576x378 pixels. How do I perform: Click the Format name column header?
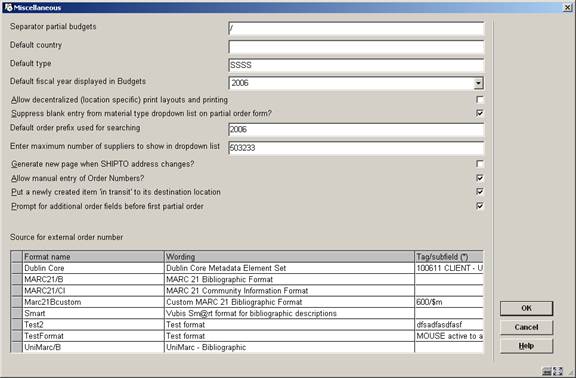[93, 256]
